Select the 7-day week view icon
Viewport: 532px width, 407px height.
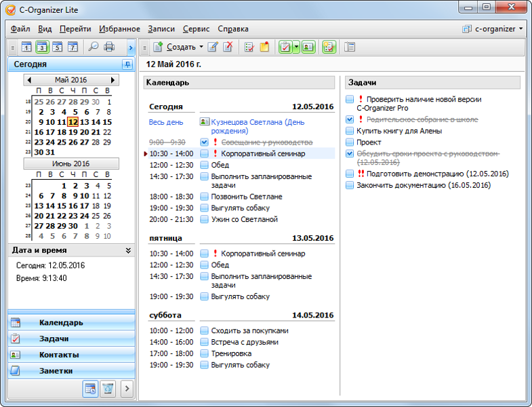pyautogui.click(x=73, y=47)
